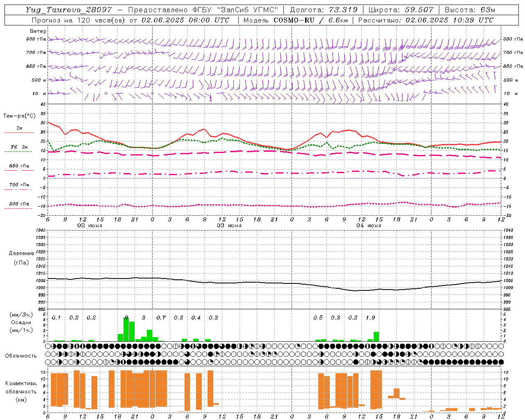525x420 pixels.
Task: Click the precipitation value 0.7
Action: pyautogui.click(x=161, y=318)
